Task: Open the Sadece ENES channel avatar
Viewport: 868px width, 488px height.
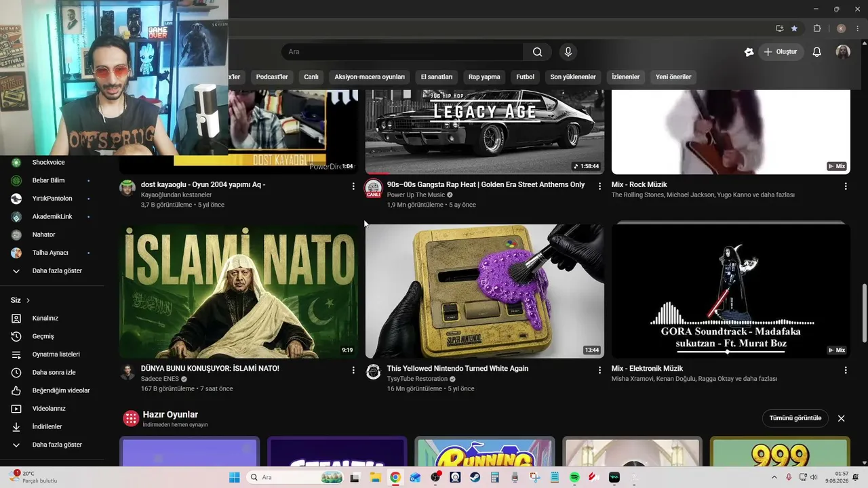Action: (127, 371)
